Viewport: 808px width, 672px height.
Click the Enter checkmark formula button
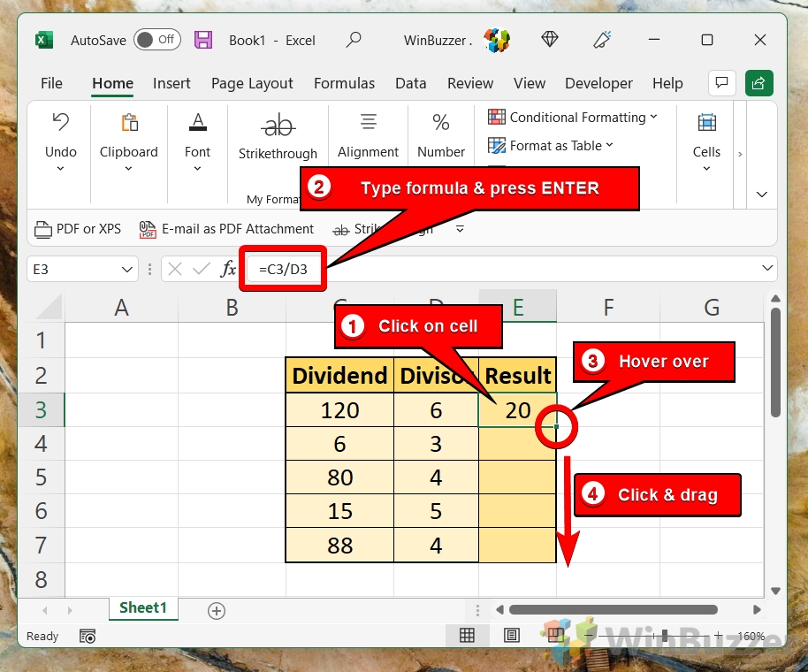click(201, 269)
